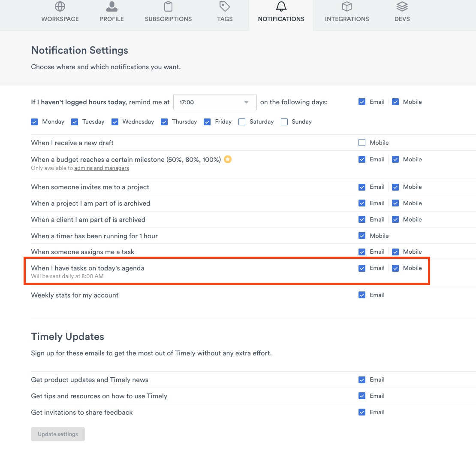Turn off Email for today's agenda tasks
Viewport: 476px width, 461px height.
[362, 268]
